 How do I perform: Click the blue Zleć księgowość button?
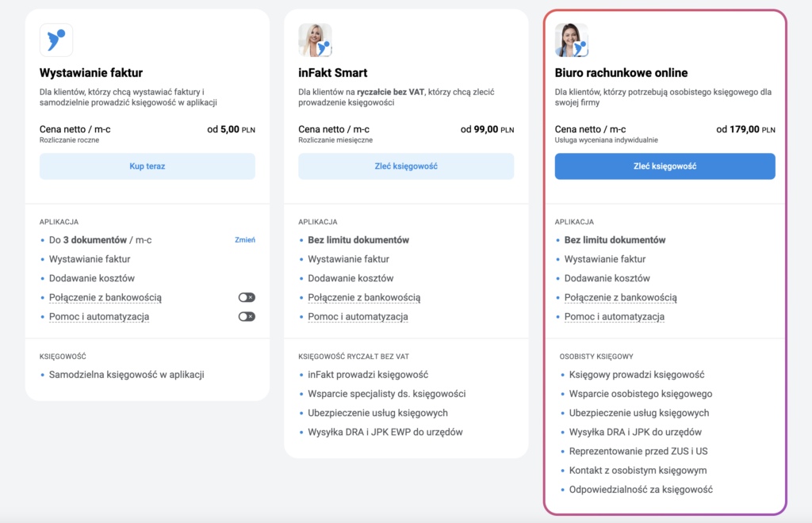coord(665,166)
